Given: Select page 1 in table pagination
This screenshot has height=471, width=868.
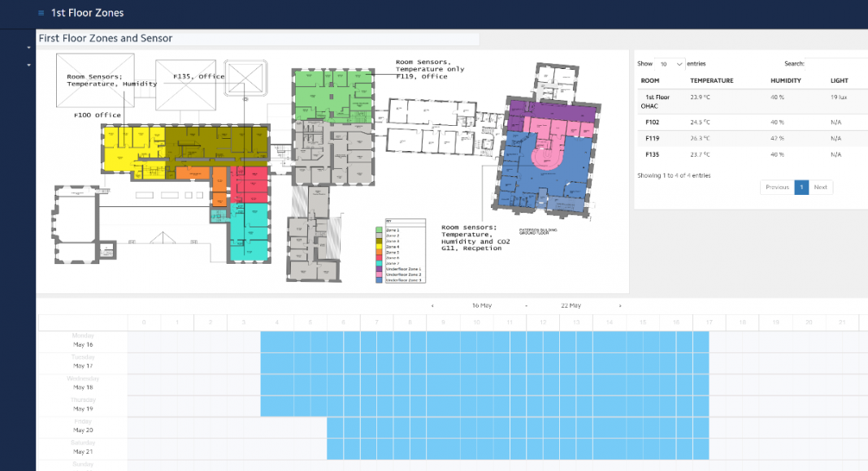Looking at the screenshot, I should coord(801,188).
